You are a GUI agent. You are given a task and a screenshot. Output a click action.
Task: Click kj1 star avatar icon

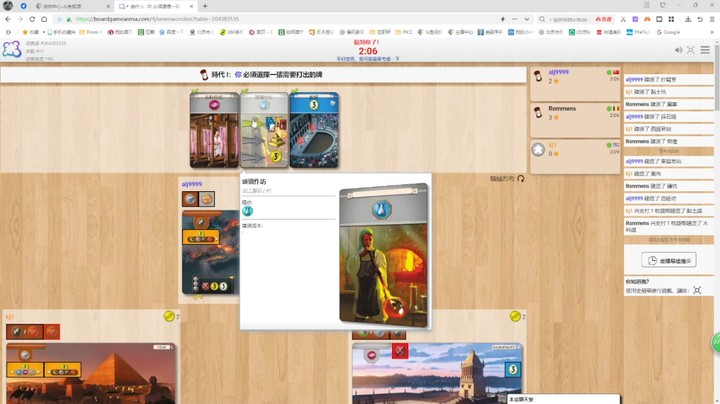(x=538, y=149)
